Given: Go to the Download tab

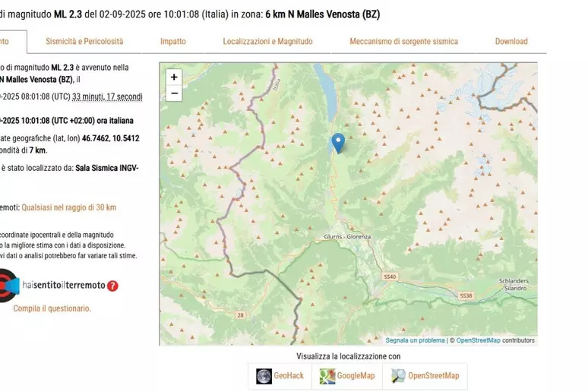Looking at the screenshot, I should 511,42.
